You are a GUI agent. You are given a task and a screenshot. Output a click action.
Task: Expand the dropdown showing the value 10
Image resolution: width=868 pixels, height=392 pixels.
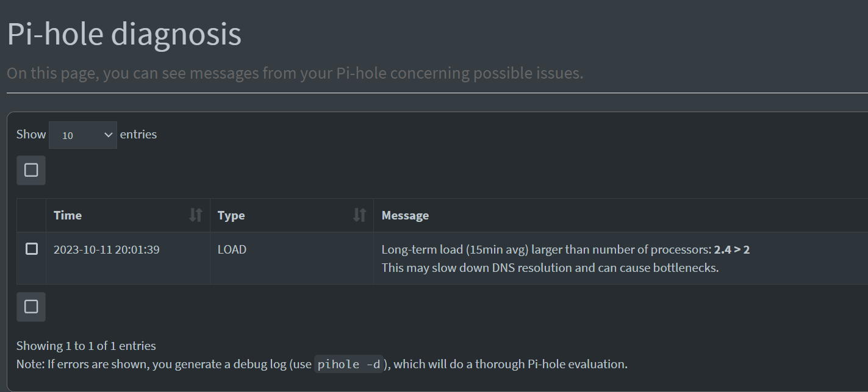[x=82, y=135]
